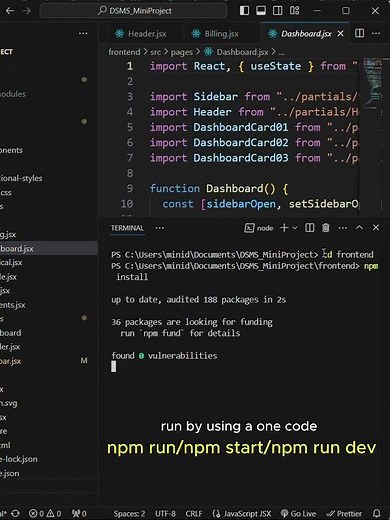This screenshot has height=520, width=390.
Task: Click the ports forwarded status icon
Action: click(79, 513)
